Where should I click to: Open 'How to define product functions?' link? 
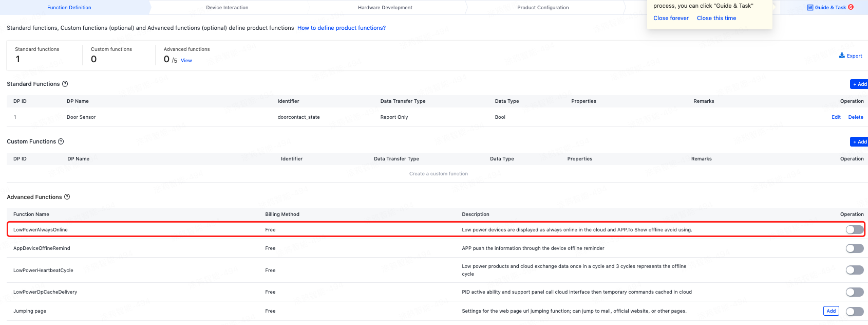click(341, 28)
